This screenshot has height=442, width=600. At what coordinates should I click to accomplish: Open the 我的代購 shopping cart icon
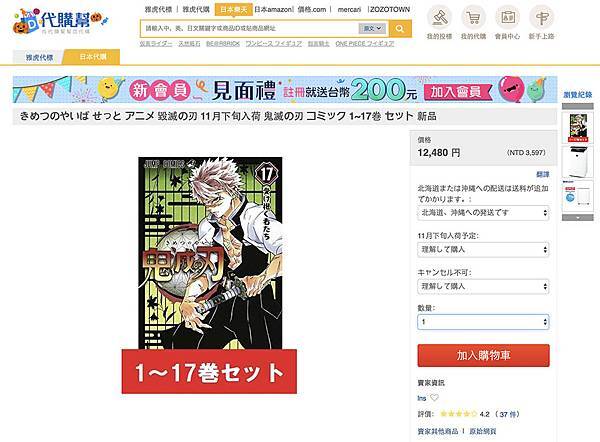(x=473, y=18)
